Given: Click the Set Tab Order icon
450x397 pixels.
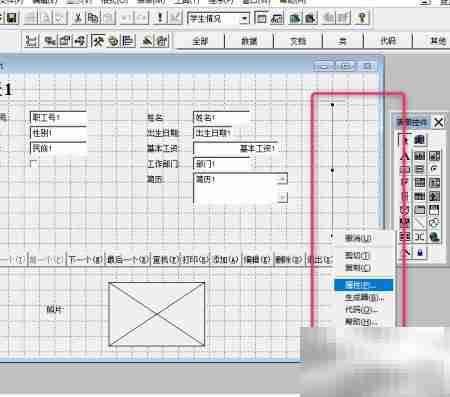Looking at the screenshot, I should click(x=32, y=41).
